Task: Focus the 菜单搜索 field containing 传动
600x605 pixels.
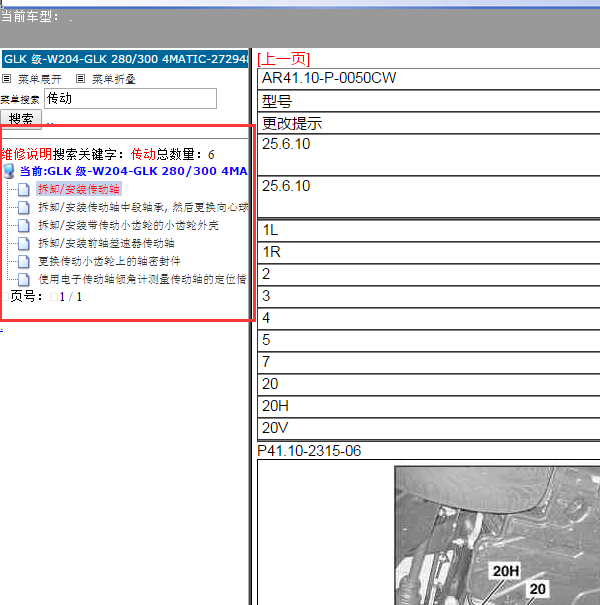Action: (x=130, y=99)
